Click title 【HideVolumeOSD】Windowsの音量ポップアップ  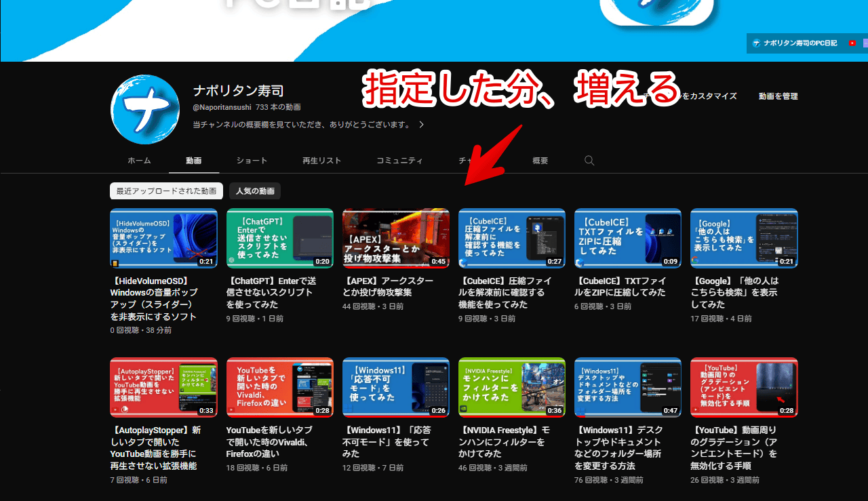(x=155, y=298)
